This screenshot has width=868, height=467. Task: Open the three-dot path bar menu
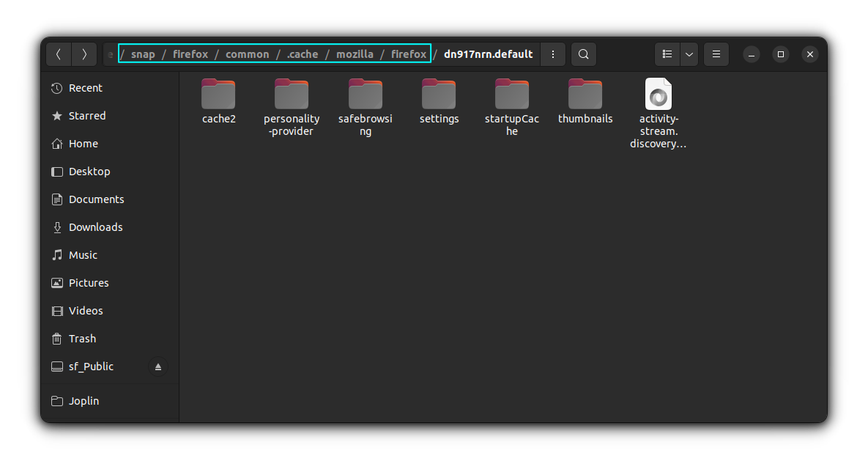coord(553,54)
